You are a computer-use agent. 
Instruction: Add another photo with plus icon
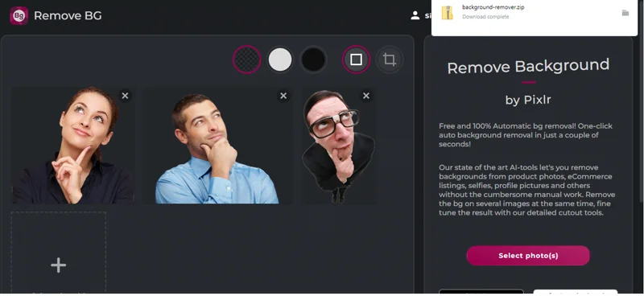point(58,265)
